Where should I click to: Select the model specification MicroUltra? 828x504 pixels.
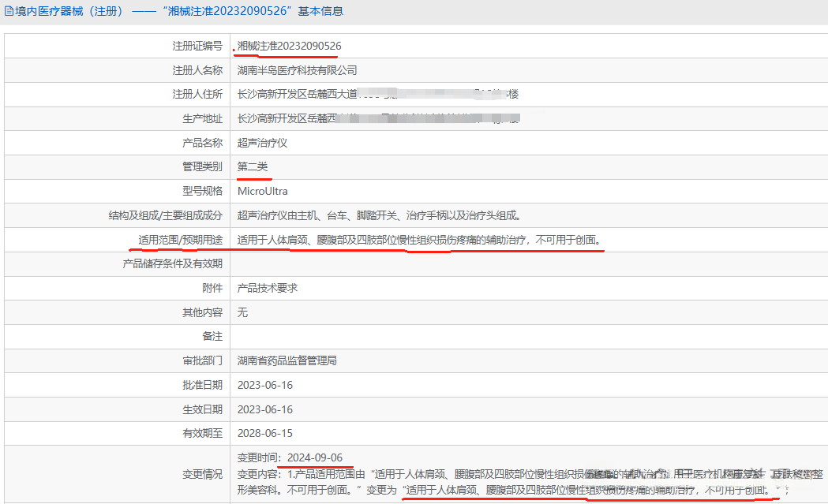(x=263, y=191)
